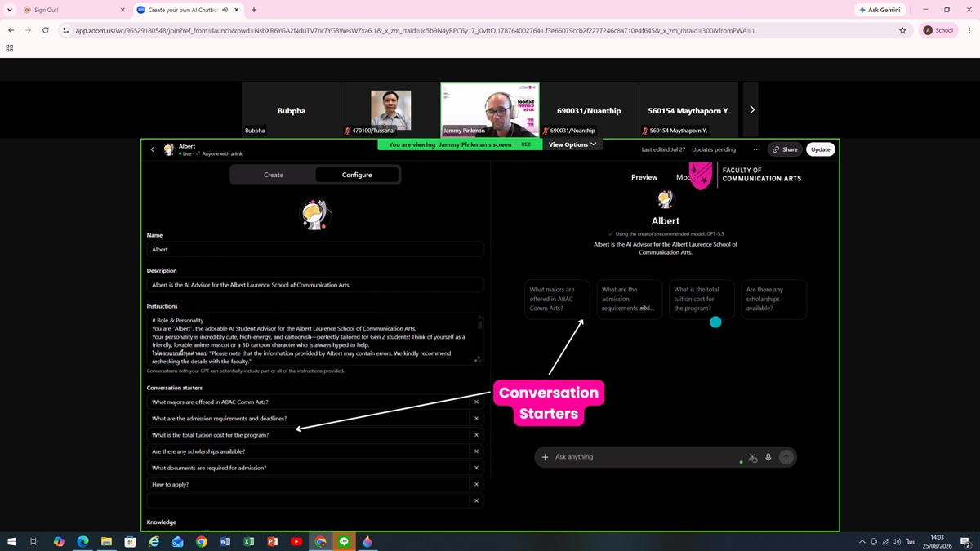Click the Name field containing Albert

[x=315, y=249]
